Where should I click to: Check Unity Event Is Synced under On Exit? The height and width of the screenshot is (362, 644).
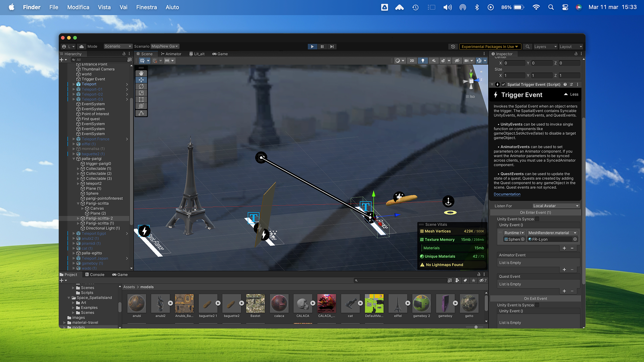[x=537, y=305]
